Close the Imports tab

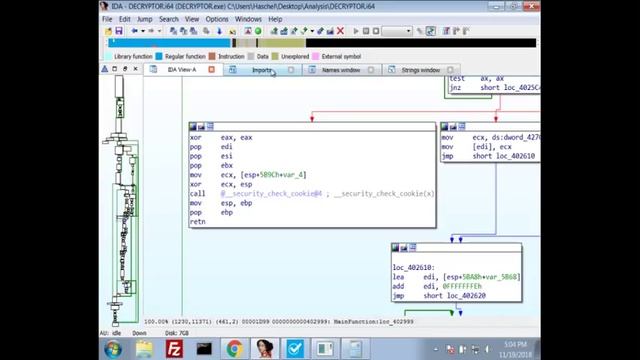(x=291, y=70)
